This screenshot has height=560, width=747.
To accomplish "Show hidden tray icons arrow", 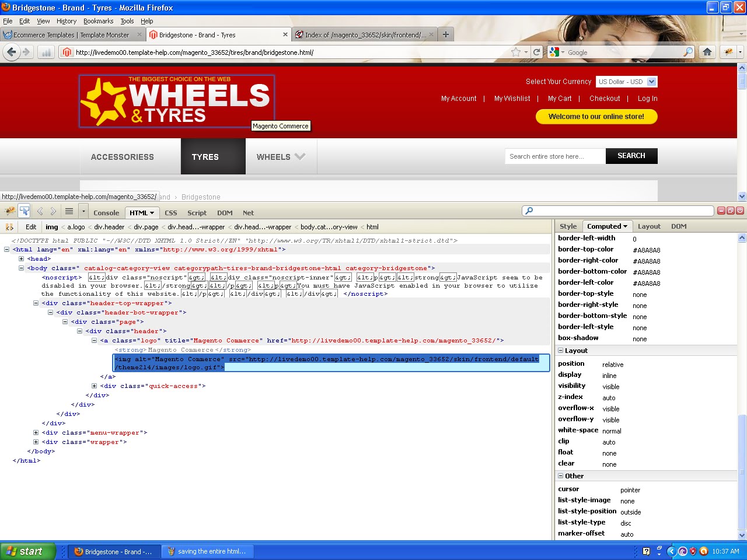I will (671, 551).
